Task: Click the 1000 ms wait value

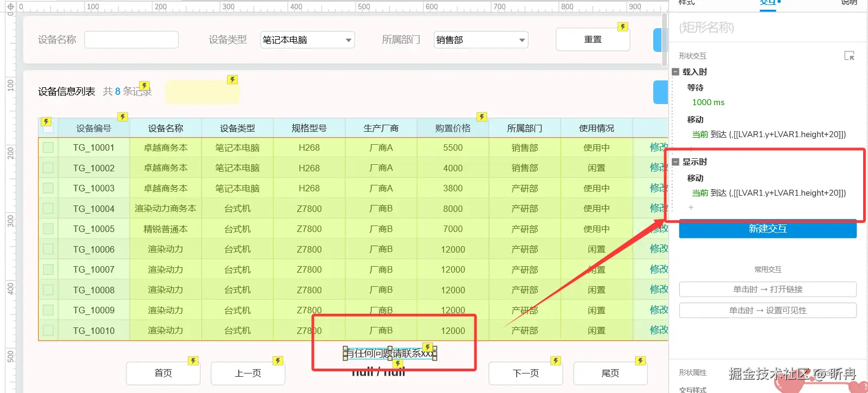Action: coord(708,102)
